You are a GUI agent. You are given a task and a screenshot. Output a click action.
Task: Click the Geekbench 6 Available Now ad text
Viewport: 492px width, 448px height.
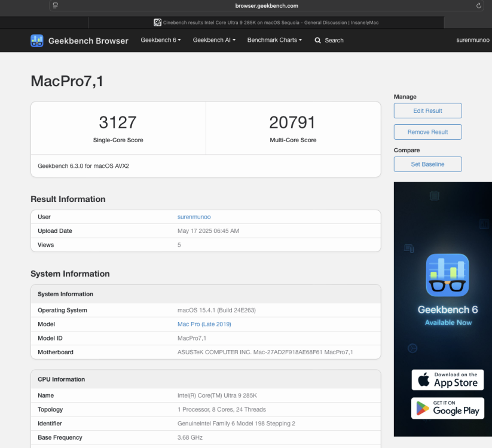coord(448,315)
